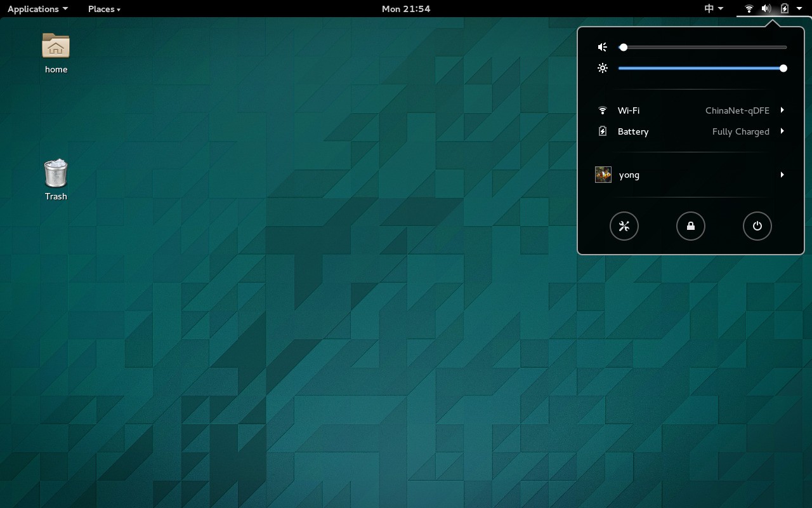The height and width of the screenshot is (508, 812).
Task: Toggle Wi-Fi by clicking its menu row
Action: click(x=629, y=110)
